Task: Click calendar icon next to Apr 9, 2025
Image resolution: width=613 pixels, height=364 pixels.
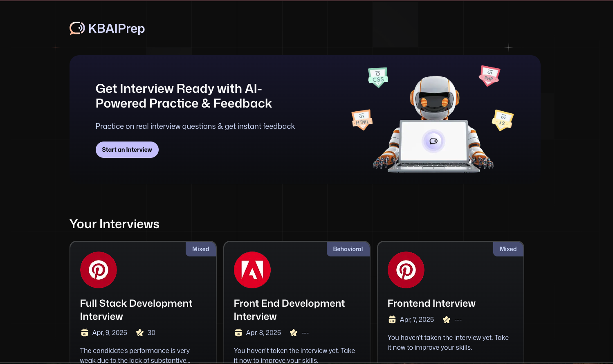Action: (85, 333)
